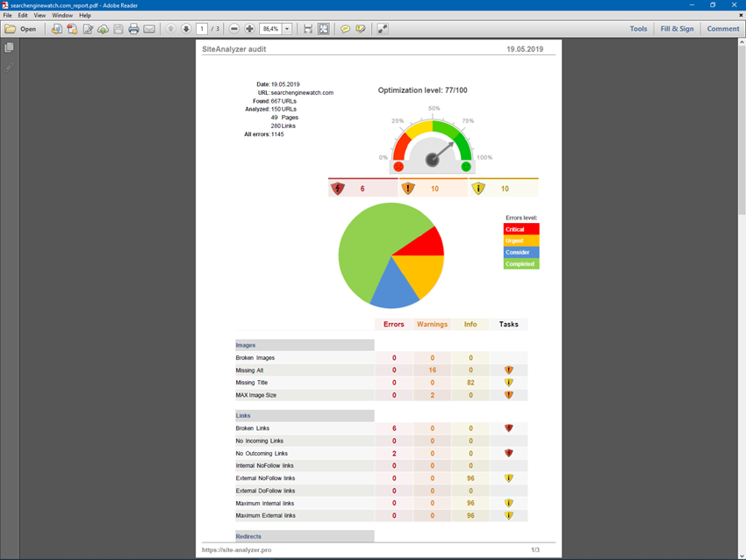Open the View menu
The height and width of the screenshot is (560, 746).
click(39, 15)
